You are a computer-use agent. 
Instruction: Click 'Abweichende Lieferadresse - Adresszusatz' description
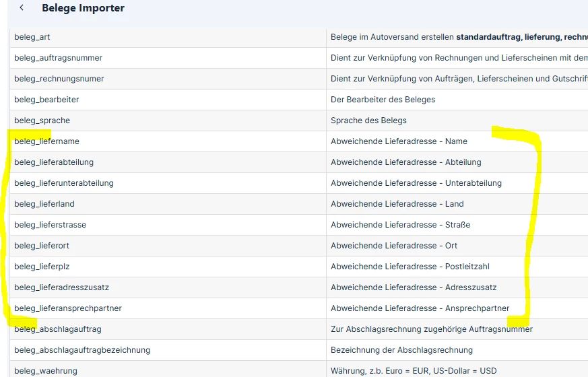(x=414, y=287)
